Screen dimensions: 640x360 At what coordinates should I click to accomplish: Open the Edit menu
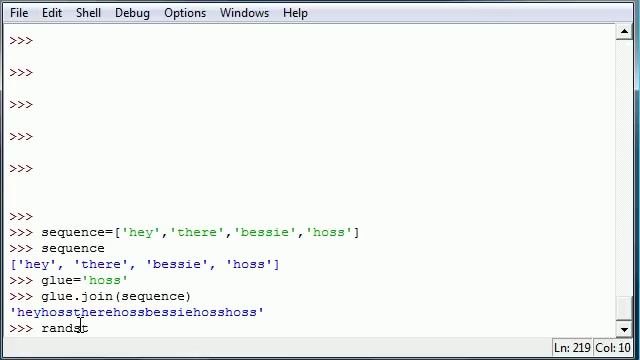coord(52,13)
